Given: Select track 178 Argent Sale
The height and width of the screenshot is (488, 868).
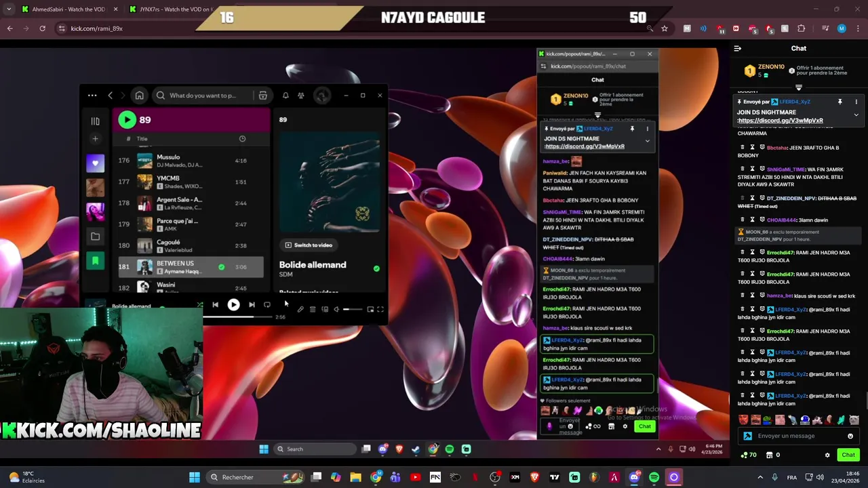Looking at the screenshot, I should point(191,203).
